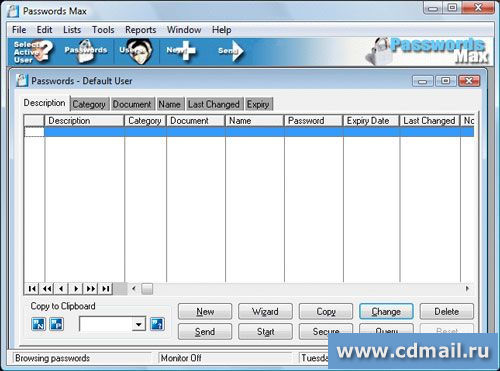Click the Wizard button
This screenshot has width=500, height=371.
click(265, 311)
